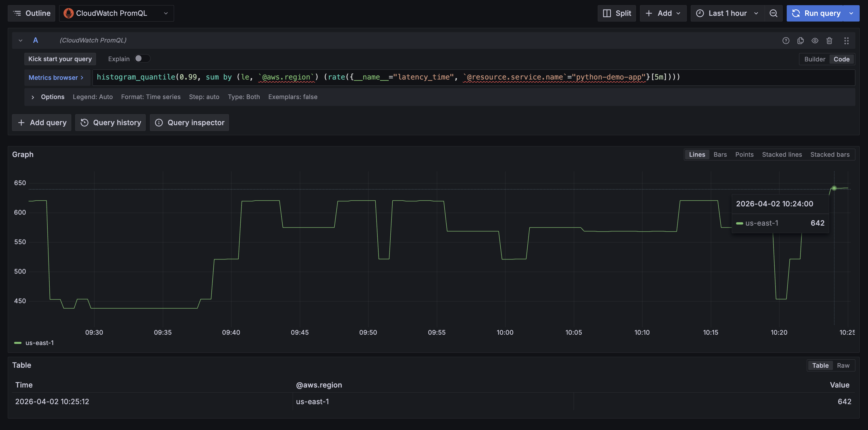Click inside the PromQL query field
868x430 pixels.
click(404, 77)
